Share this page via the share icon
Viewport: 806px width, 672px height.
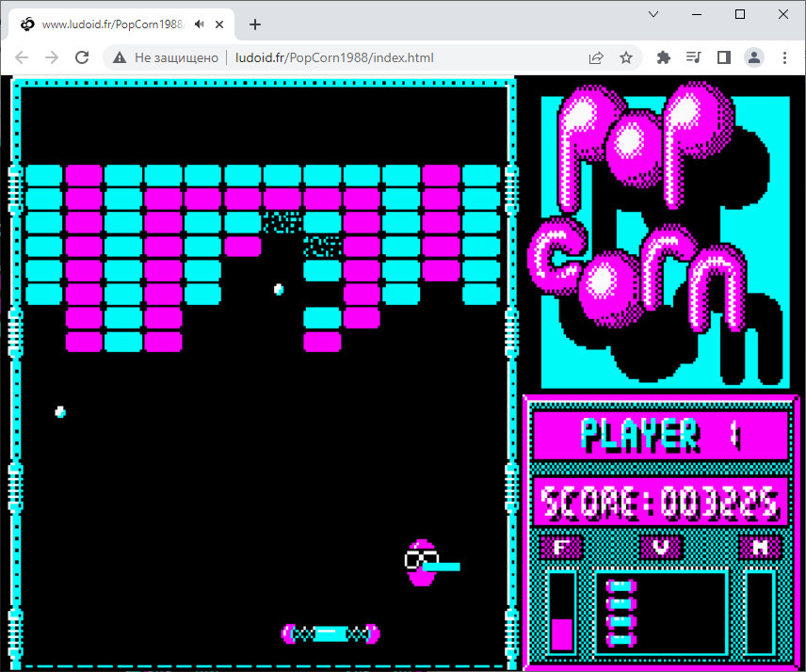click(x=596, y=57)
